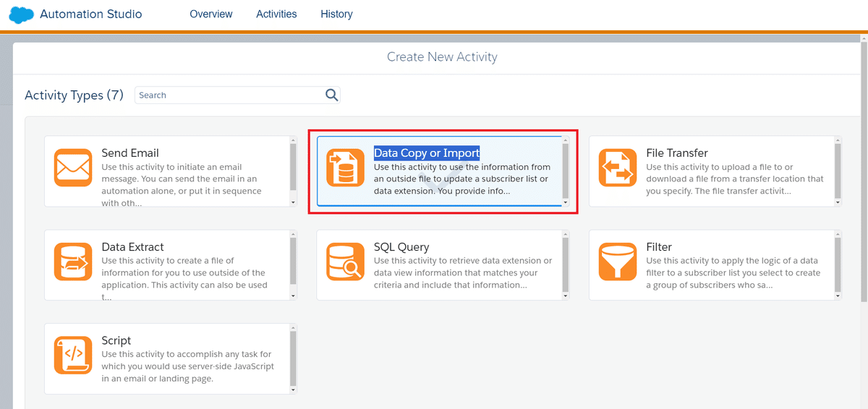Click the Send Email card title
Image resolution: width=868 pixels, height=409 pixels.
(x=130, y=153)
